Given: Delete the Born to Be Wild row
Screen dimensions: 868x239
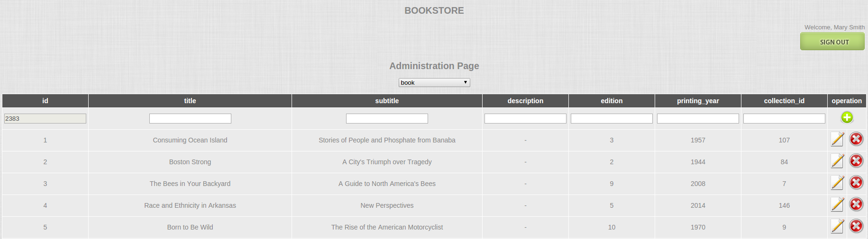Looking at the screenshot, I should [x=856, y=226].
